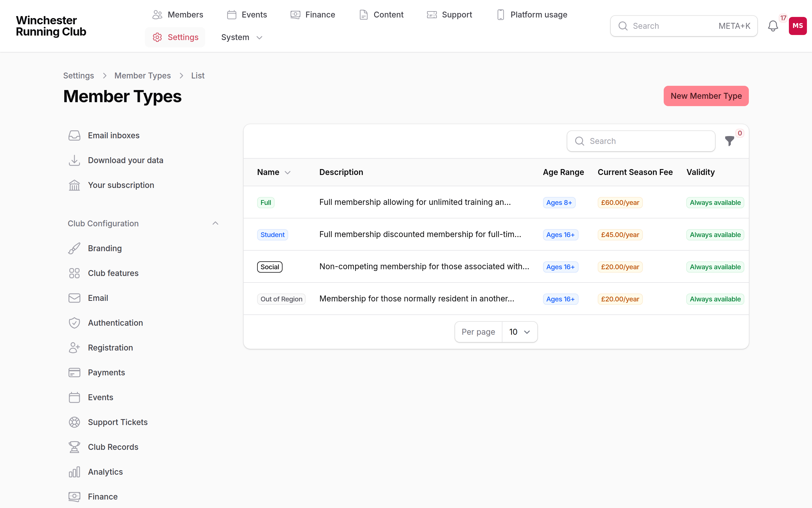Click the global Search field with META+K
The width and height of the screenshot is (812, 508).
[684, 26]
